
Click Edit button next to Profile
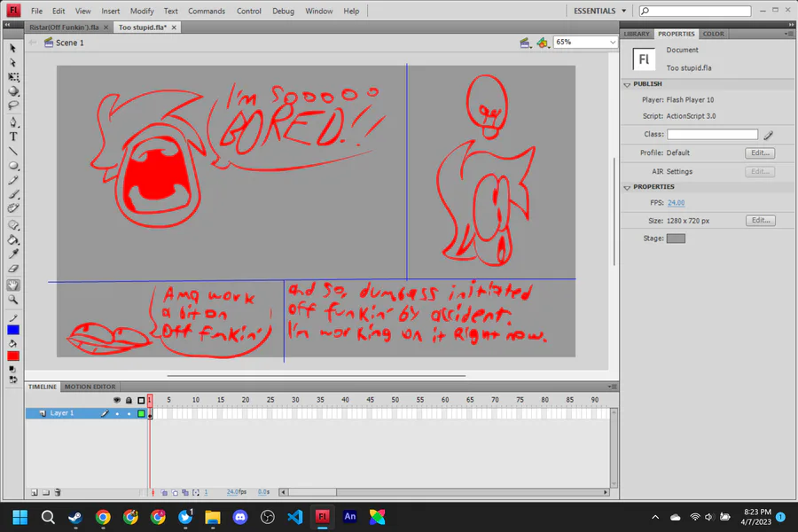pyautogui.click(x=760, y=153)
